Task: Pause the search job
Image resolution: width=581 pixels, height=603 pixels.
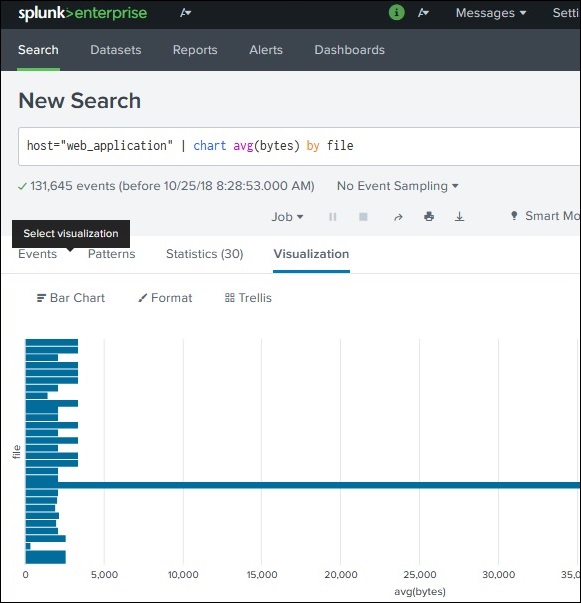Action: (x=333, y=217)
